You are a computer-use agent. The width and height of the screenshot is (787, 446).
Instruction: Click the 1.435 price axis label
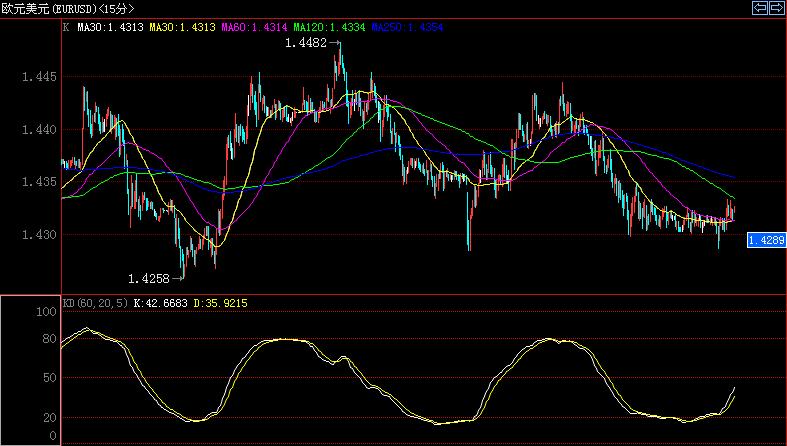pyautogui.click(x=39, y=182)
